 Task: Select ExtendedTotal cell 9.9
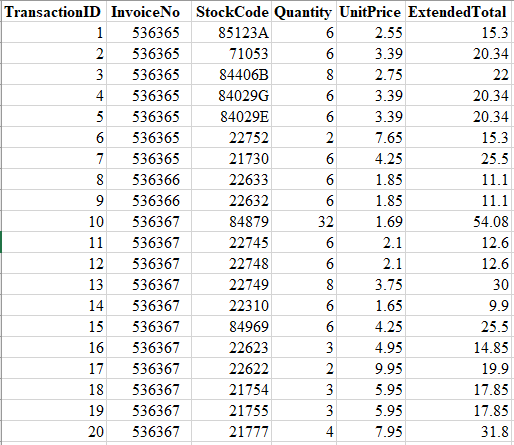click(x=458, y=306)
